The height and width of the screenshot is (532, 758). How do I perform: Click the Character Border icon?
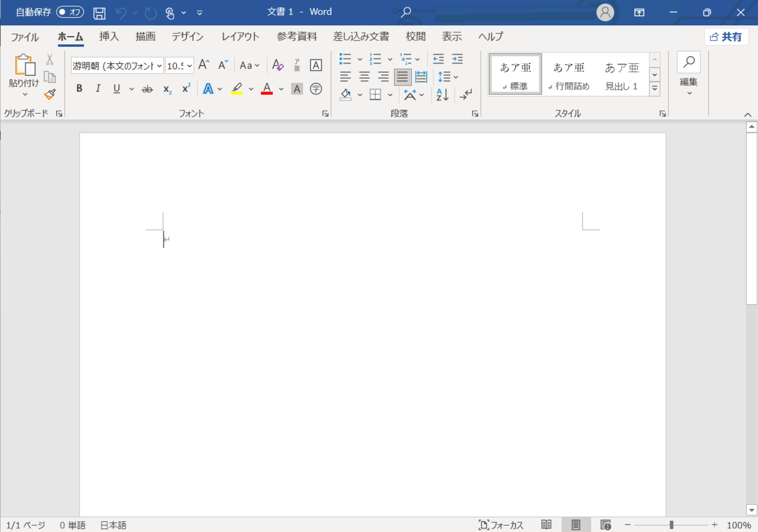(x=316, y=65)
